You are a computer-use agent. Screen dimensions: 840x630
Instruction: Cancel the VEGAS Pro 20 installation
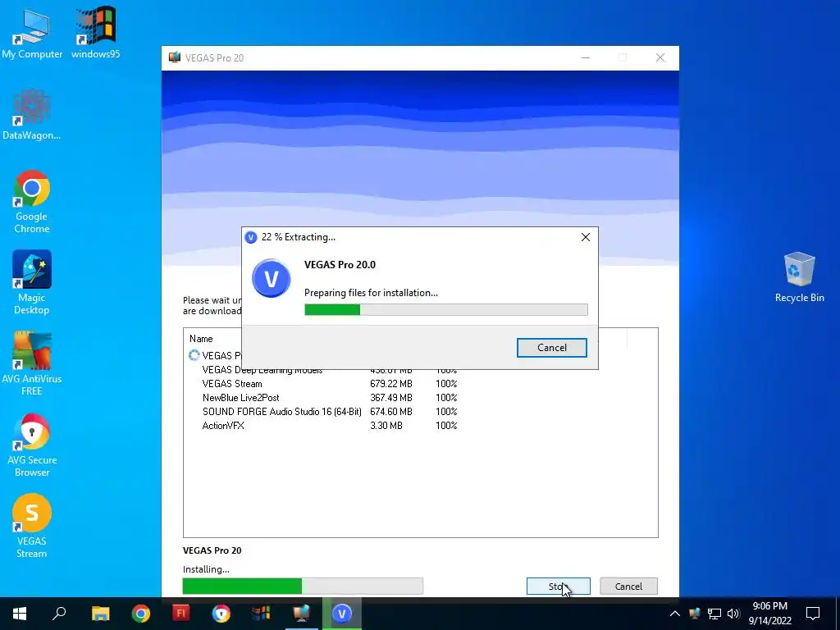[628, 586]
